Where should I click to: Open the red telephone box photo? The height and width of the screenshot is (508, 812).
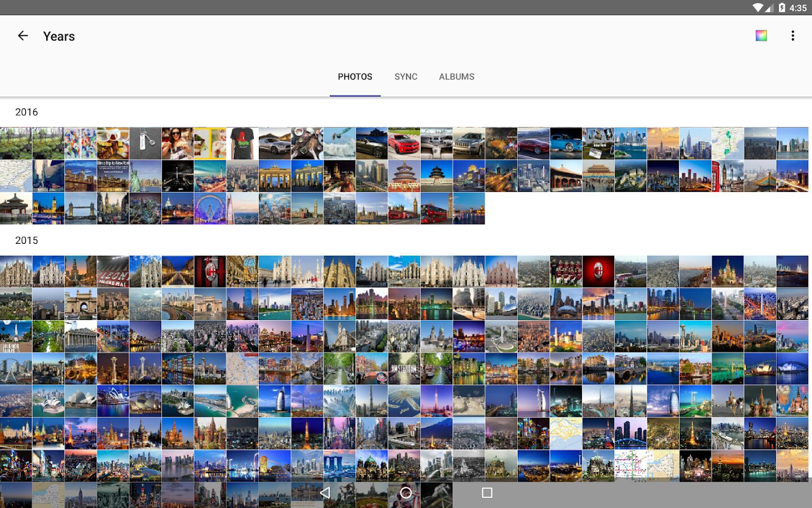coord(727,176)
